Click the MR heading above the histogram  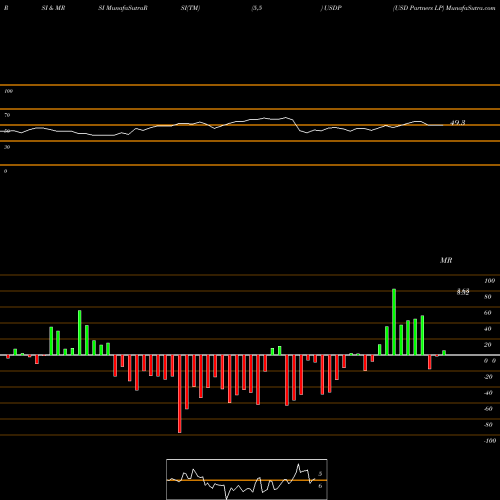(x=446, y=260)
